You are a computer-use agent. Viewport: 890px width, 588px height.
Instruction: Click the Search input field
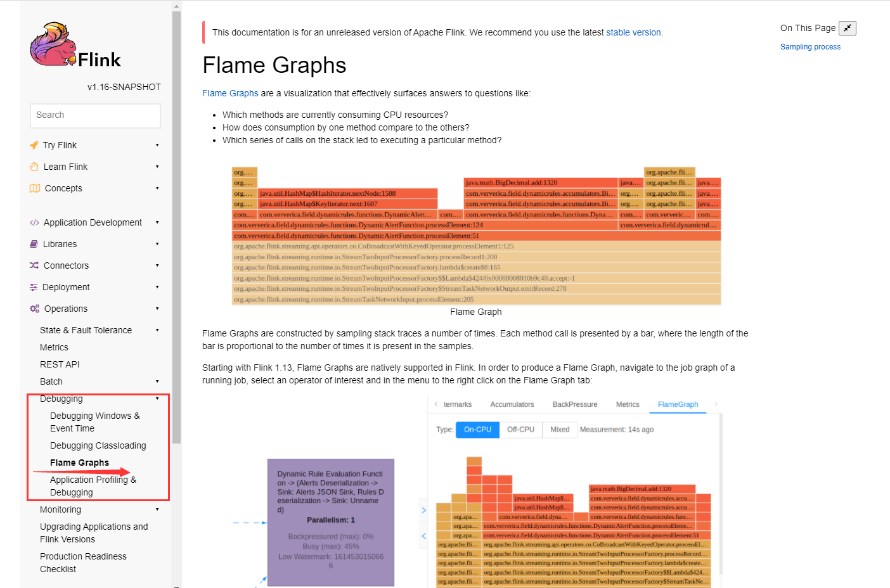95,115
